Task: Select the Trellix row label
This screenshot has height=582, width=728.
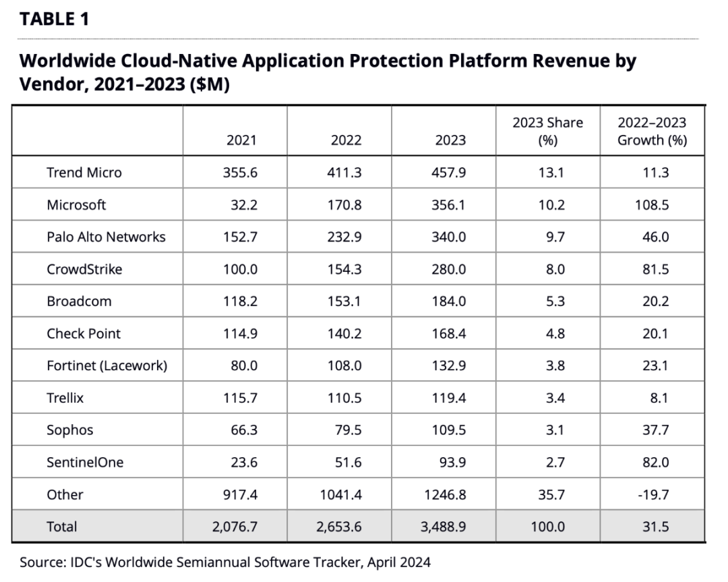Action: point(65,398)
